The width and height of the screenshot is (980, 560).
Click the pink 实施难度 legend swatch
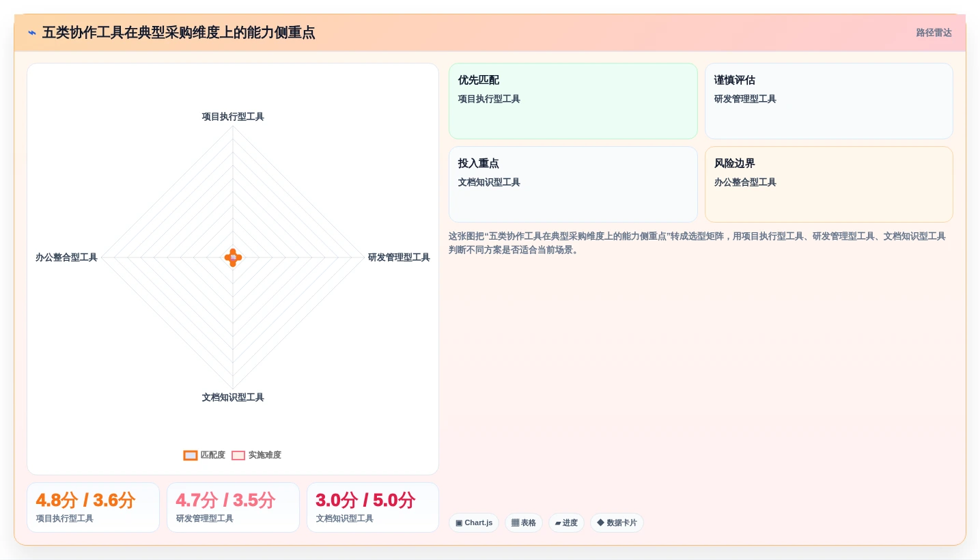(238, 456)
